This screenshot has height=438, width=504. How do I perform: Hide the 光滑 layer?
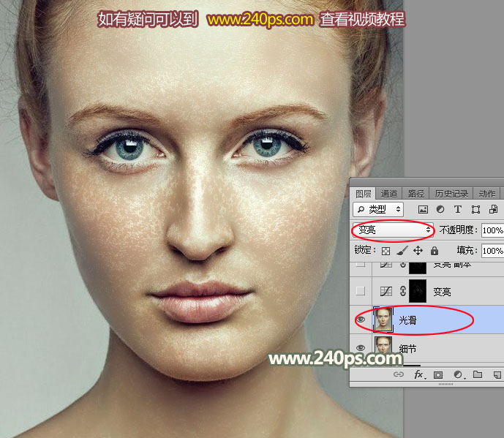(x=361, y=320)
